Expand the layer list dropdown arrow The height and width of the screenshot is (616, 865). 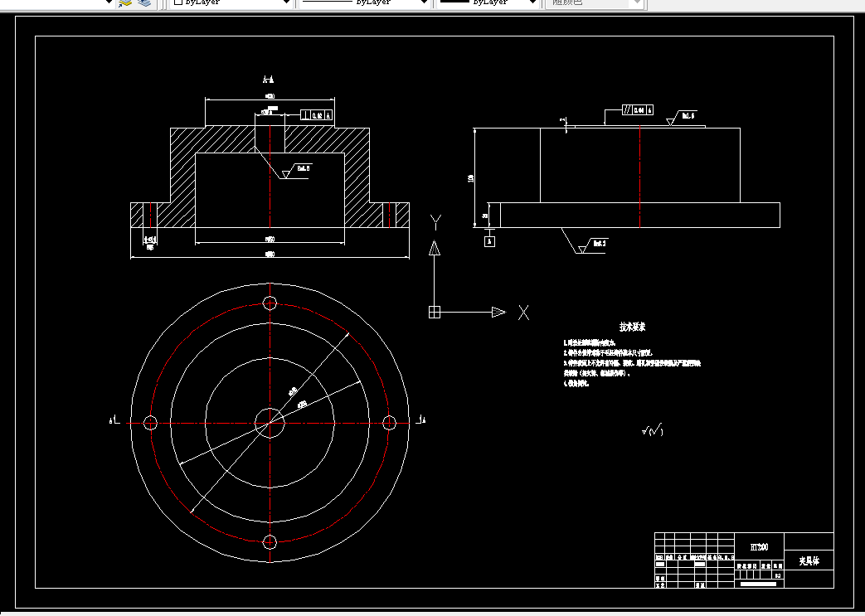pos(108,2)
